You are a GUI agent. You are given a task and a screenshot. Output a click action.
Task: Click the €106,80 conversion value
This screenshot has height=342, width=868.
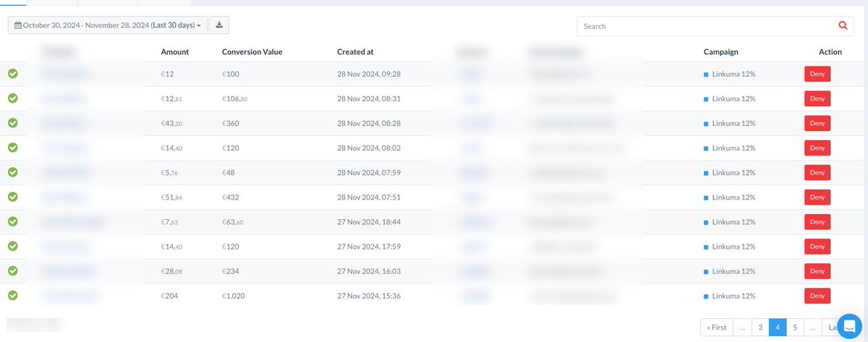coord(235,98)
